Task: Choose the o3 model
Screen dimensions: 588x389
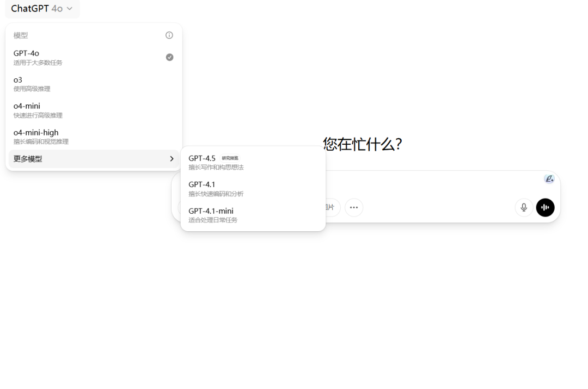Action: [94, 84]
